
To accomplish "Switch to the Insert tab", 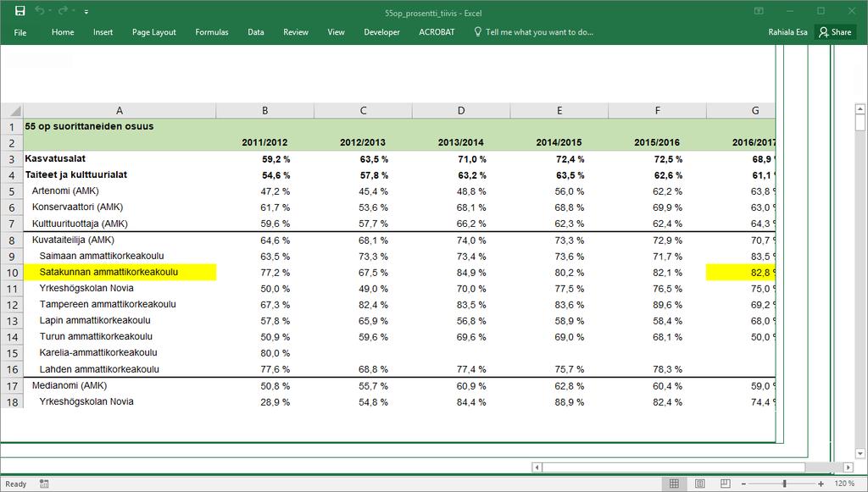I will pyautogui.click(x=103, y=32).
